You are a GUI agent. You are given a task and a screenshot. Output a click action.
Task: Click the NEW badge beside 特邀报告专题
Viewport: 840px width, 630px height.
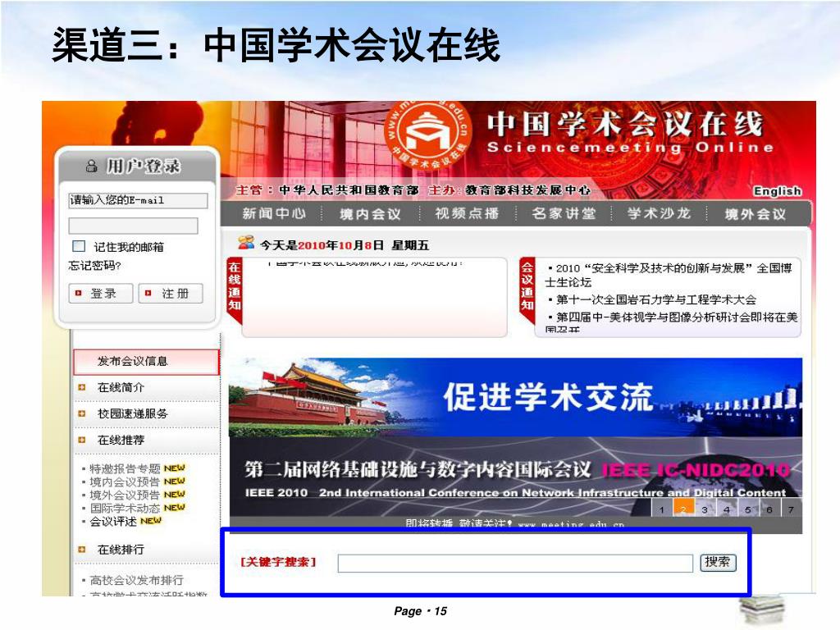(x=174, y=468)
